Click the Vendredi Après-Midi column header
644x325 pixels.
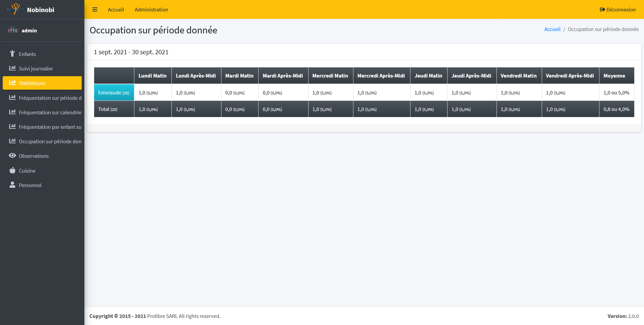570,76
